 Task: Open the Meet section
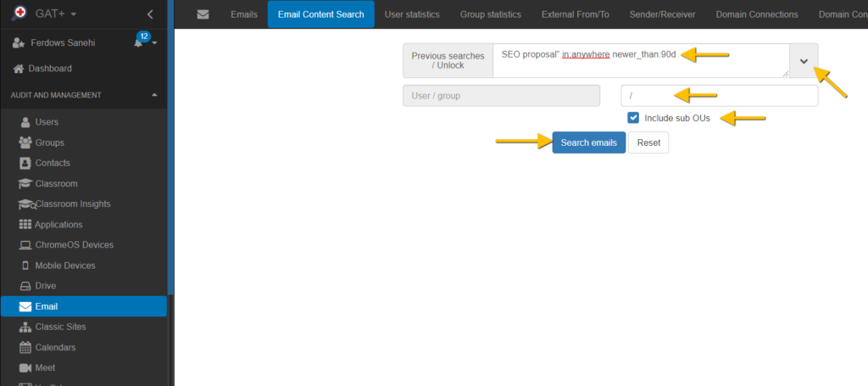tap(45, 367)
